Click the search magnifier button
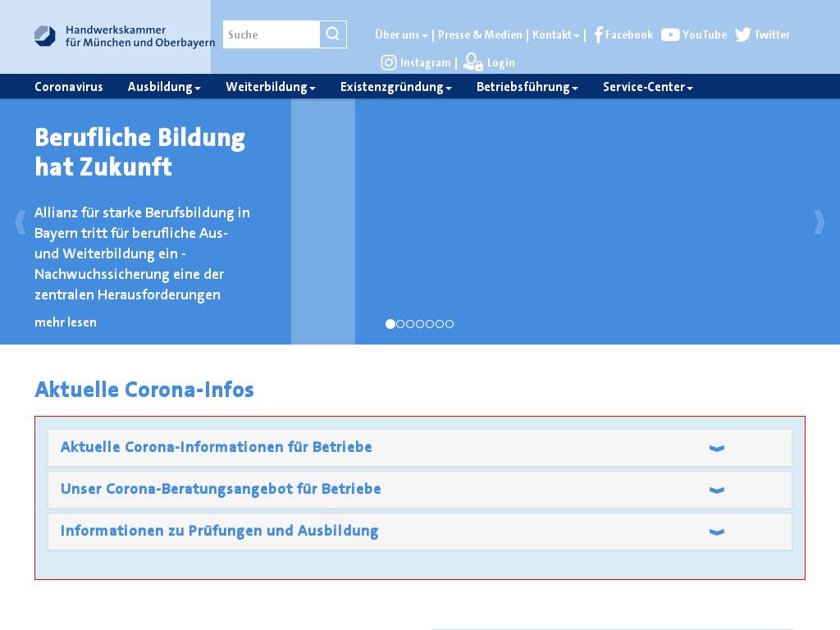Screen dimensions: 840x630 click(333, 34)
